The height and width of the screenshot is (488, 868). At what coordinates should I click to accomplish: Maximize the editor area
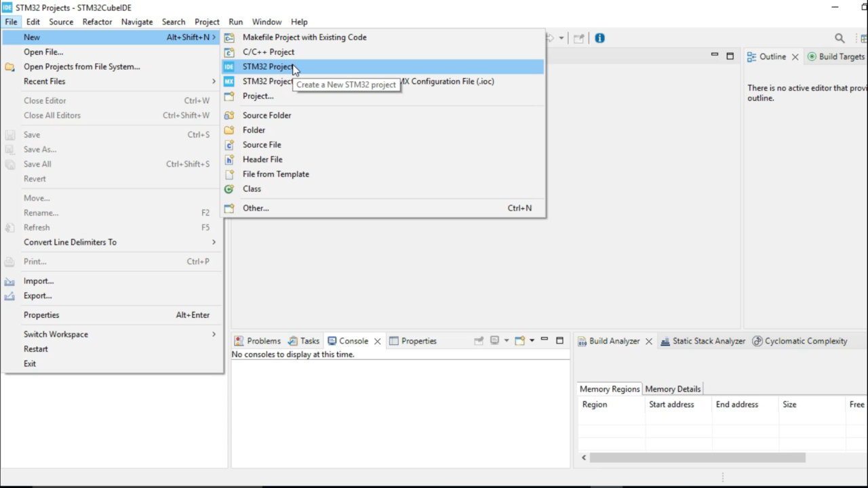pos(730,56)
